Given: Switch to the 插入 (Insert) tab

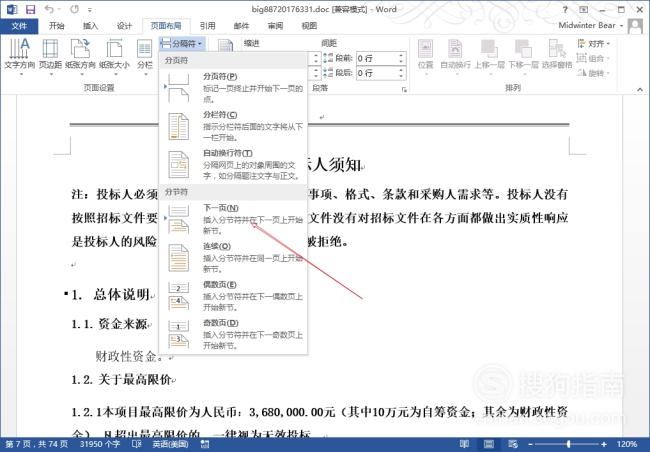Looking at the screenshot, I should [90, 26].
